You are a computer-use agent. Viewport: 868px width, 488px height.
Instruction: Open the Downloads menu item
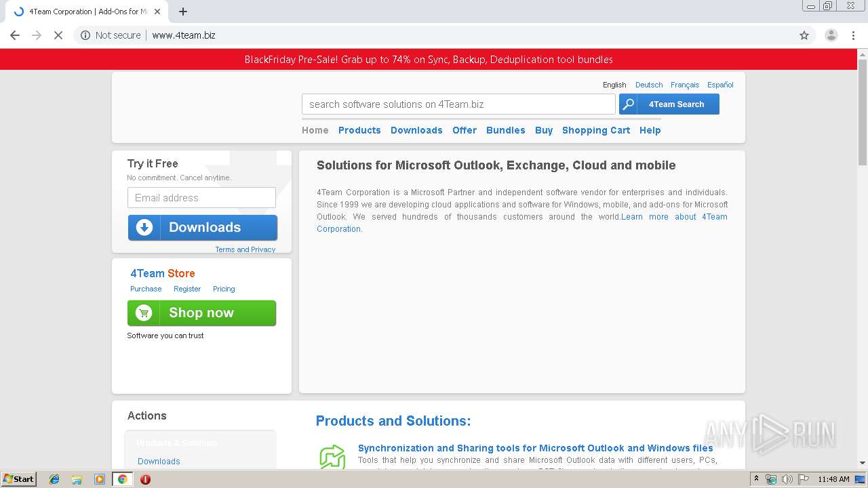(x=416, y=130)
